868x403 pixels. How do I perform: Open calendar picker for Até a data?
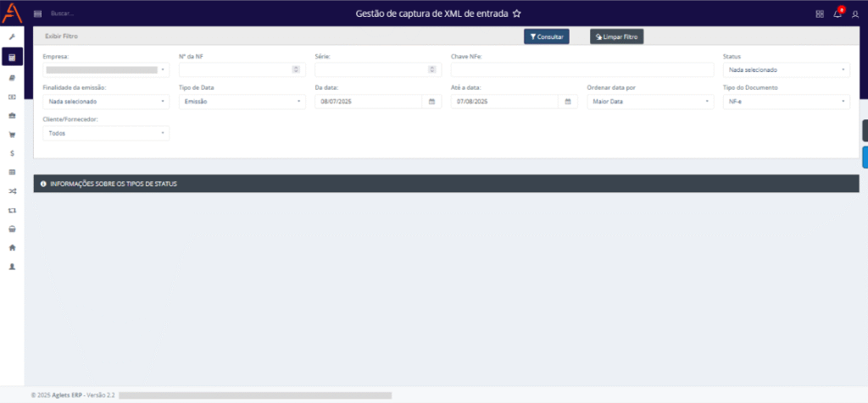coord(568,102)
